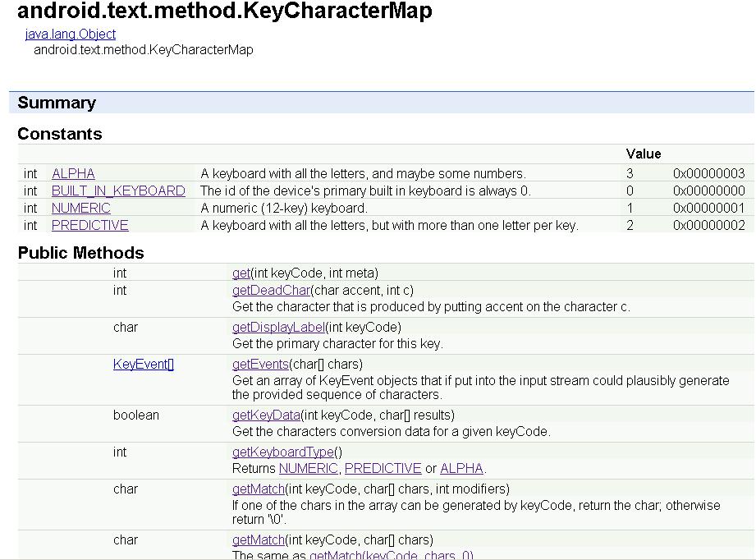
Task: Open getMatch(int keyCode, char[] chars) method
Action: tap(259, 540)
